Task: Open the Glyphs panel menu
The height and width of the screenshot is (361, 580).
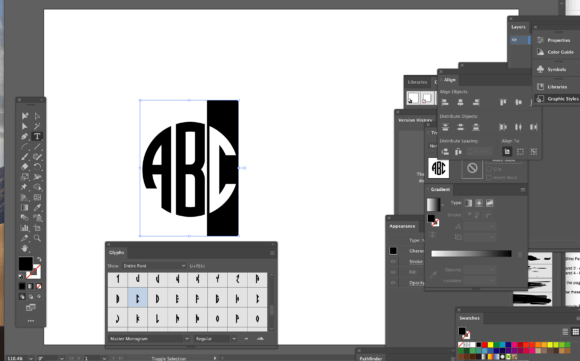Action: pos(272,253)
